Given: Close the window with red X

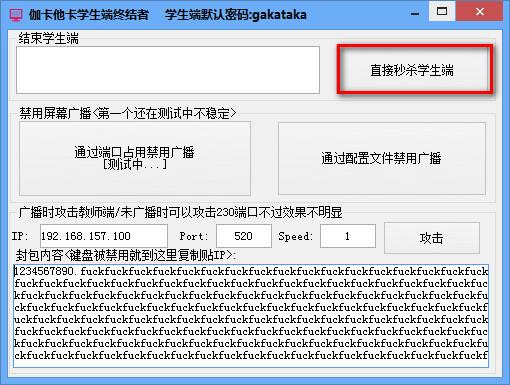Looking at the screenshot, I should (480, 12).
